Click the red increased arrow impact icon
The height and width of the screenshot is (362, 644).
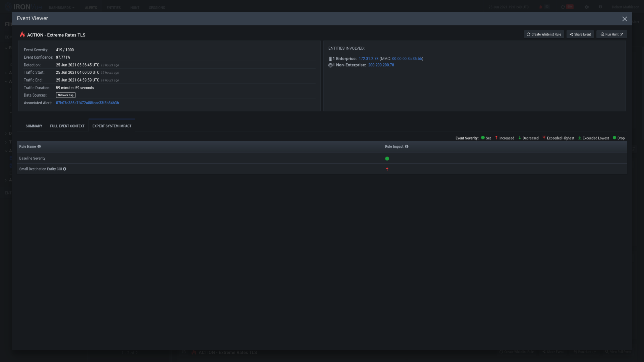[x=387, y=169]
